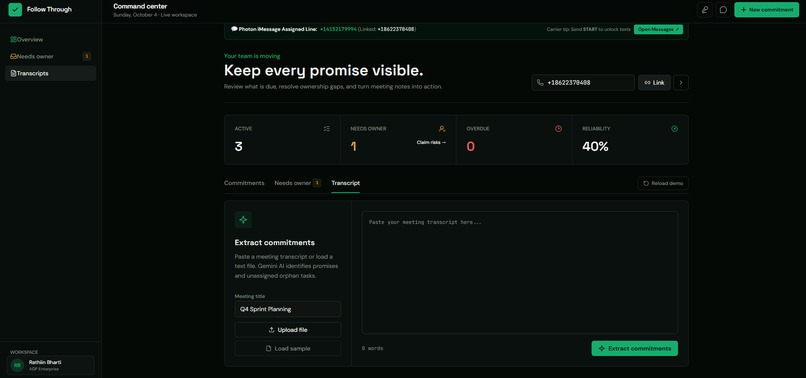
Task: Select Transcripts in the sidebar
Action: pos(50,74)
